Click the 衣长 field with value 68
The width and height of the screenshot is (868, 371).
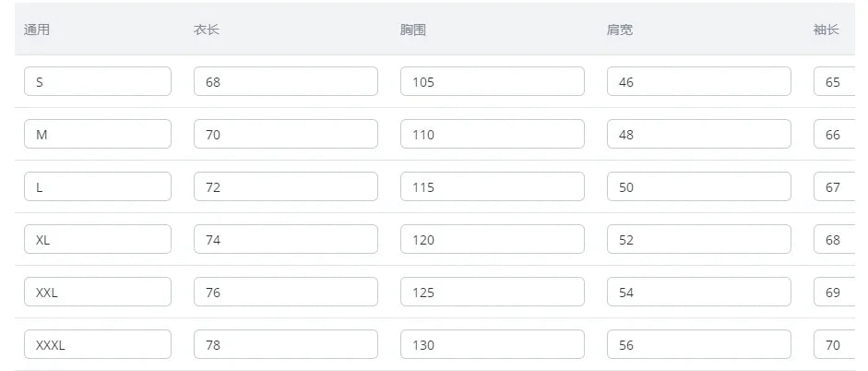pyautogui.click(x=285, y=81)
